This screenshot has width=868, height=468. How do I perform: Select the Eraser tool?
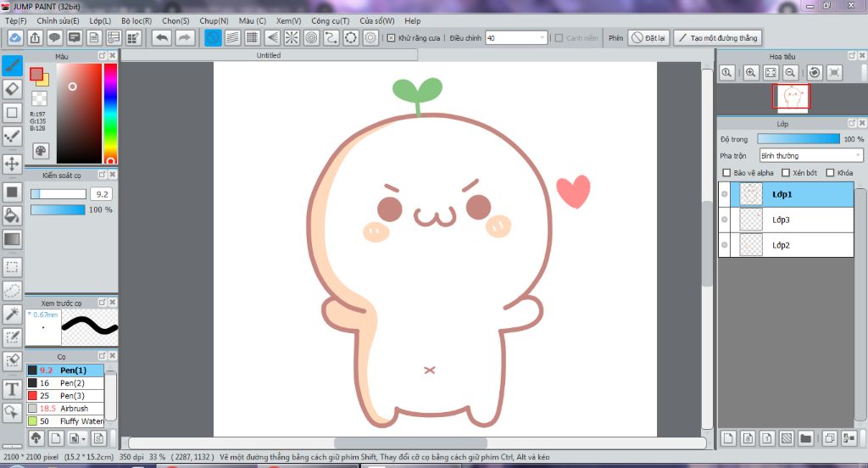coord(12,89)
